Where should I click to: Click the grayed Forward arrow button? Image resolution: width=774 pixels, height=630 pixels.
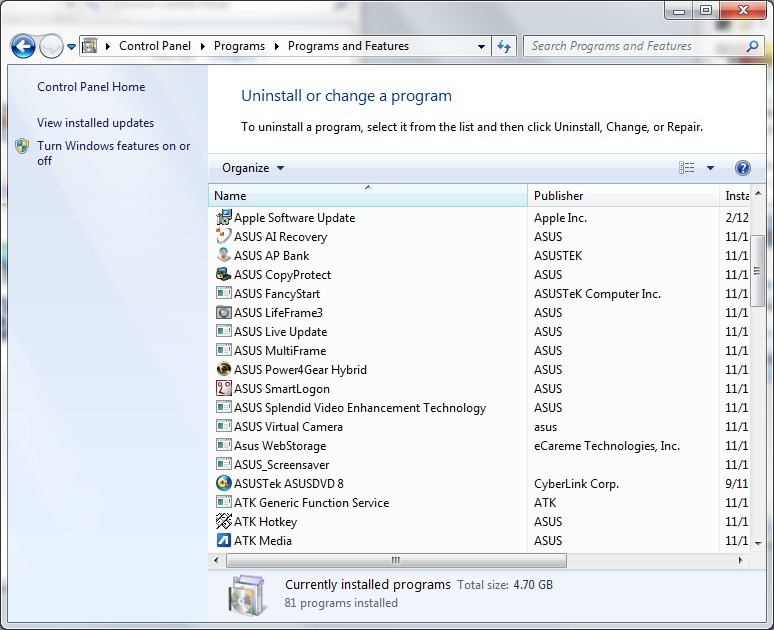tap(51, 46)
